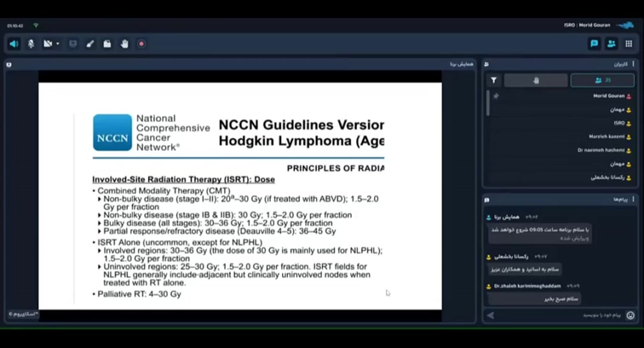Open the messages panel three-dot menu
Image resolution: width=644 pixels, height=348 pixels.
click(x=633, y=200)
